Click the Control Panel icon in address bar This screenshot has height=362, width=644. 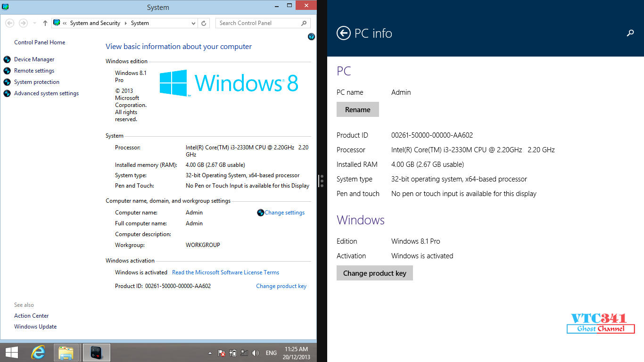coord(57,23)
